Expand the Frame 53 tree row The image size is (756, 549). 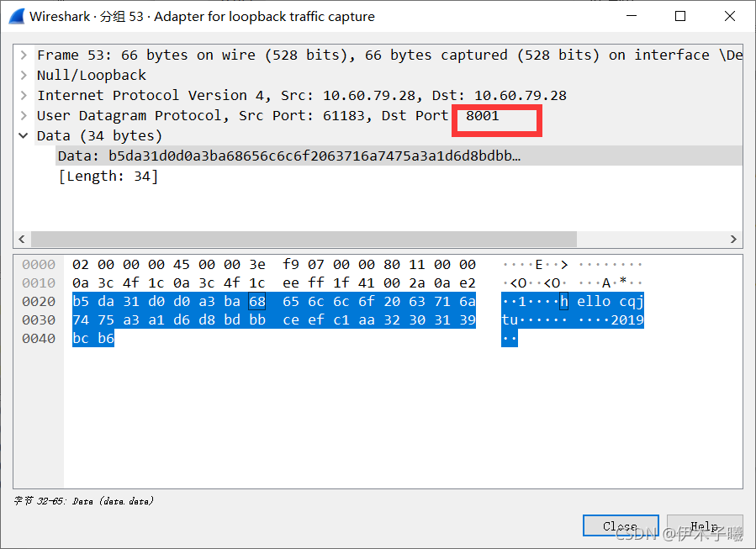24,55
